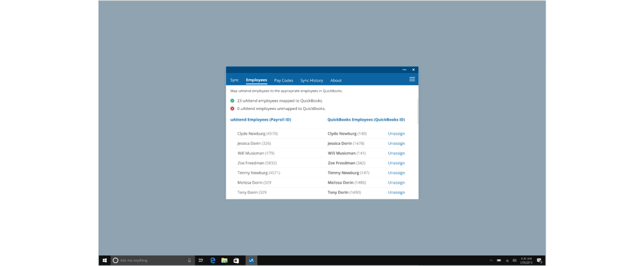The width and height of the screenshot is (644, 266).
Task: Open Microsoft Edge from the taskbar
Action: click(x=213, y=260)
